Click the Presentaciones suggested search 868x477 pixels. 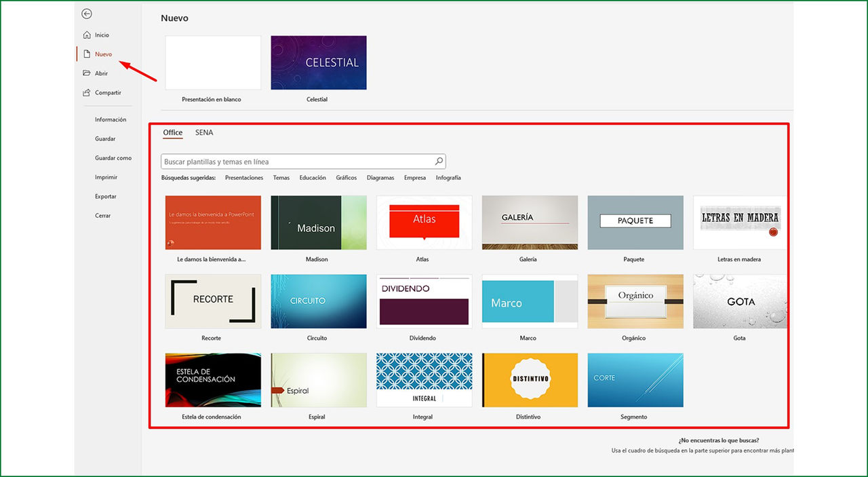pyautogui.click(x=244, y=178)
